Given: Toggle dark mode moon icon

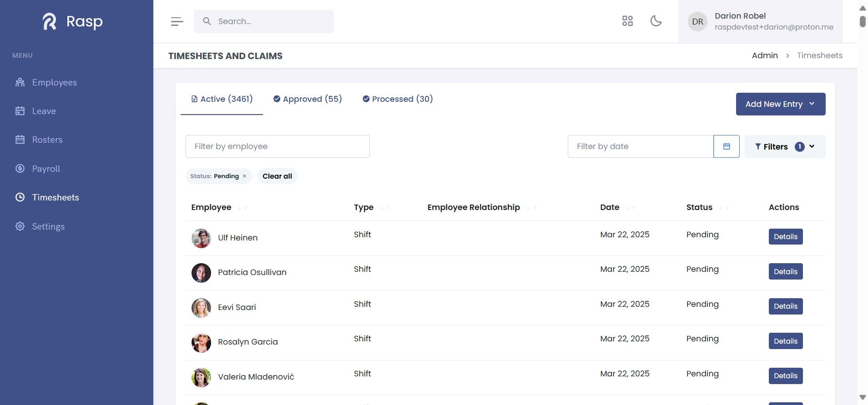Looking at the screenshot, I should point(656,21).
